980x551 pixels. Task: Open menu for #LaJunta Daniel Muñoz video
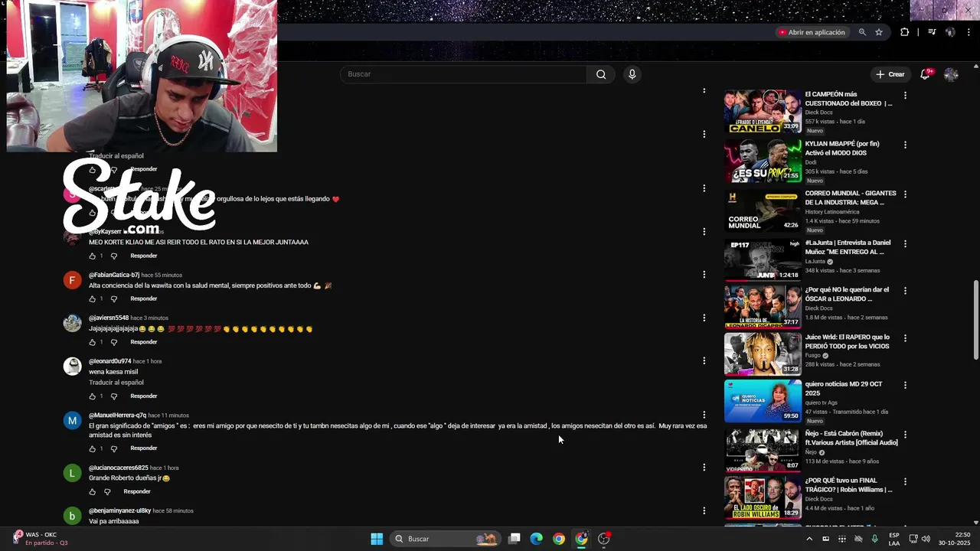(905, 243)
